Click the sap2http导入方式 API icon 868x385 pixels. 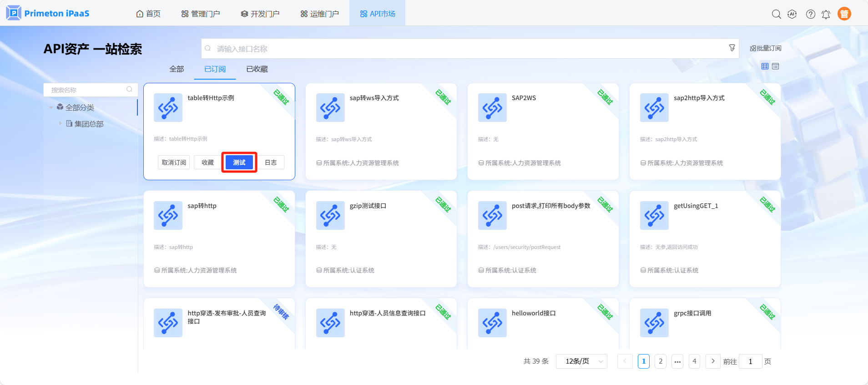654,107
